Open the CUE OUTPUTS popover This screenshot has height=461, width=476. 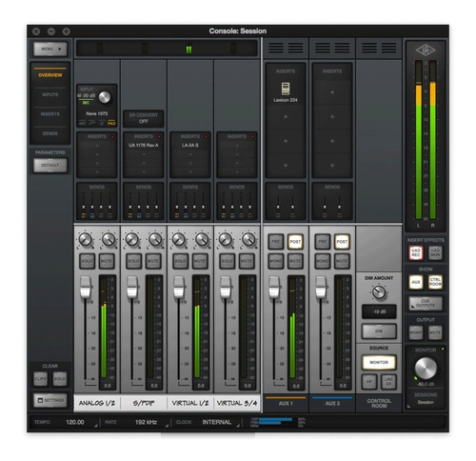pyautogui.click(x=426, y=303)
